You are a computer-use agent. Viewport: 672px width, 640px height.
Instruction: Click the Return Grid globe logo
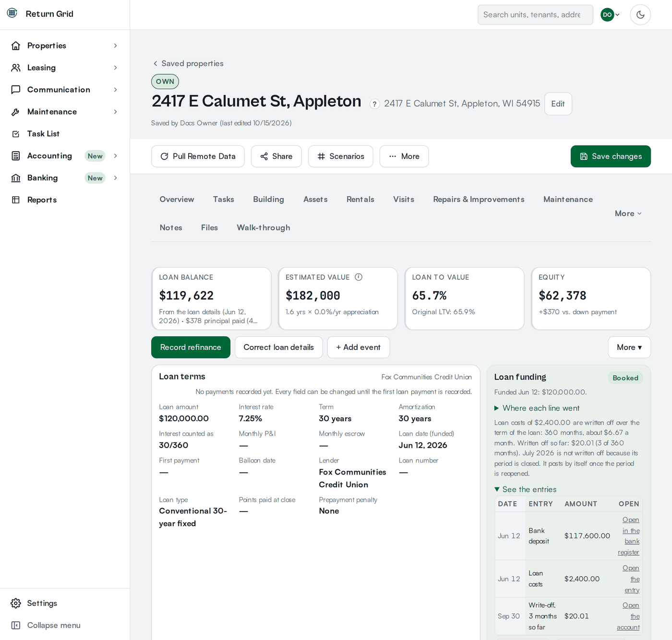[x=12, y=13]
